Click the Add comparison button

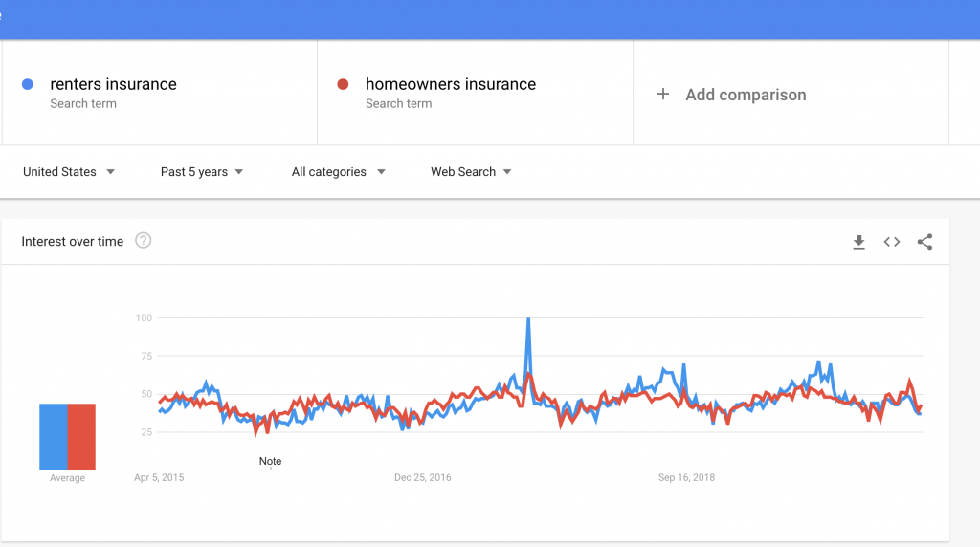tap(731, 95)
